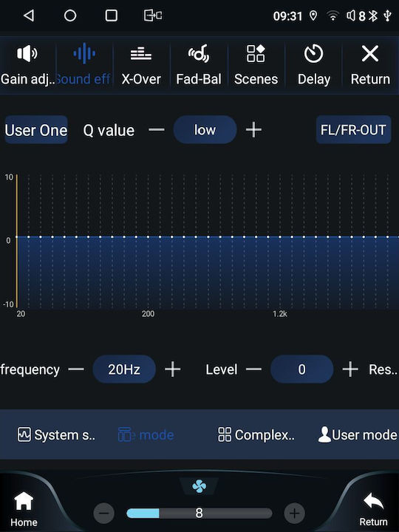Increase the Q value with plus
The height and width of the screenshot is (532, 399).
(x=253, y=129)
